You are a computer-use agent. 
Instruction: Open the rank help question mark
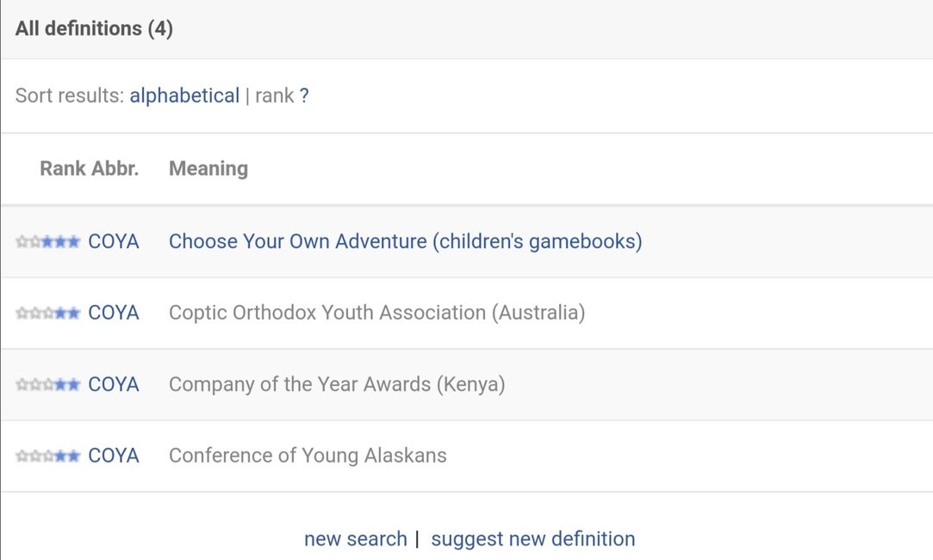click(x=304, y=96)
